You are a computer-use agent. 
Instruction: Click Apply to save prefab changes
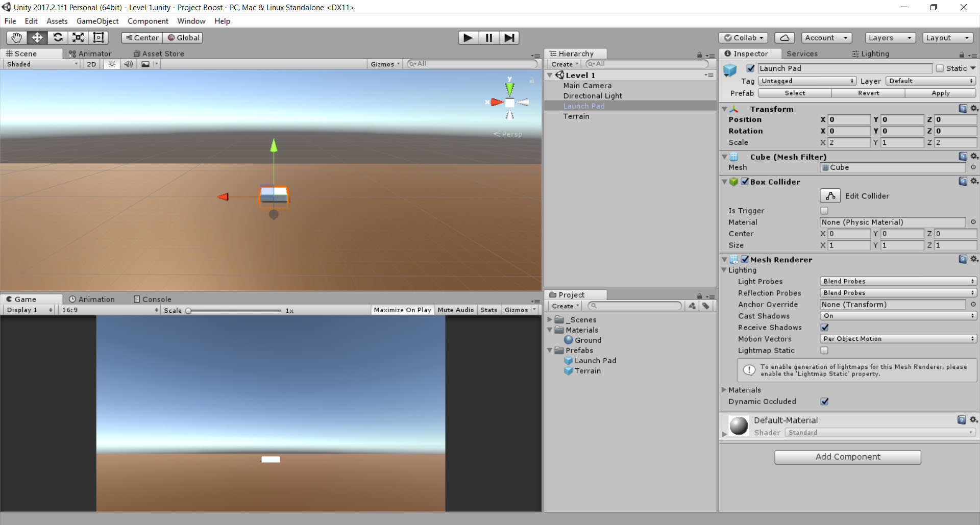(940, 93)
